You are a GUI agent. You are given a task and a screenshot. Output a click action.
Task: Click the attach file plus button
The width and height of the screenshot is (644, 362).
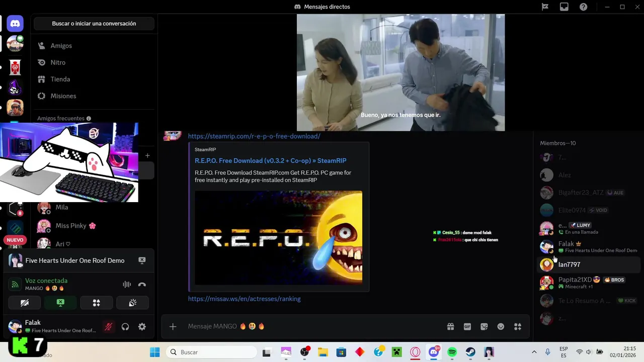coord(173,327)
